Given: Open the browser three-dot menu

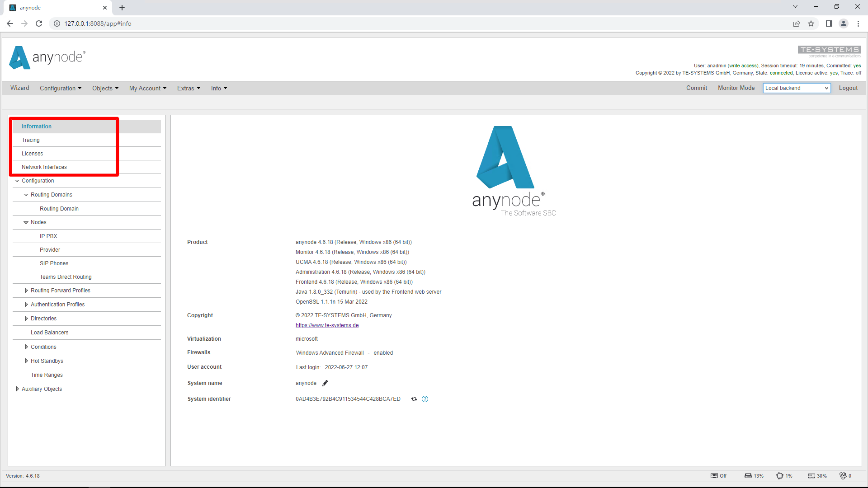Looking at the screenshot, I should pos(858,23).
